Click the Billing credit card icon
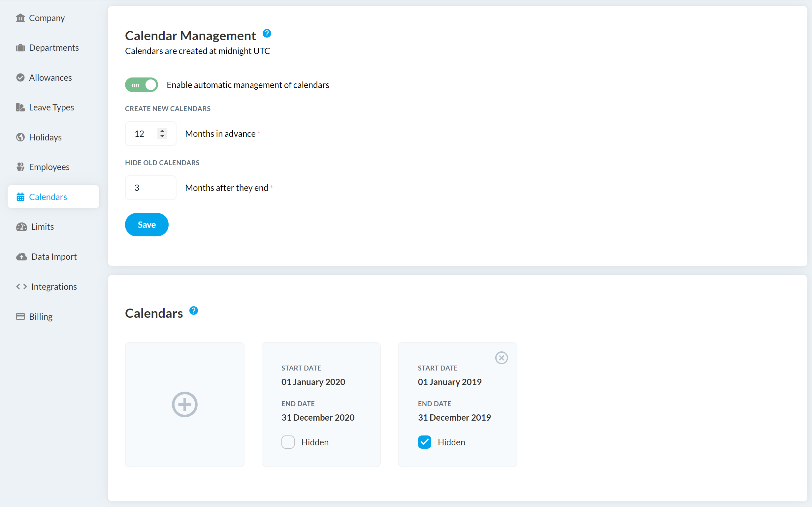The width and height of the screenshot is (812, 507). pyautogui.click(x=20, y=316)
